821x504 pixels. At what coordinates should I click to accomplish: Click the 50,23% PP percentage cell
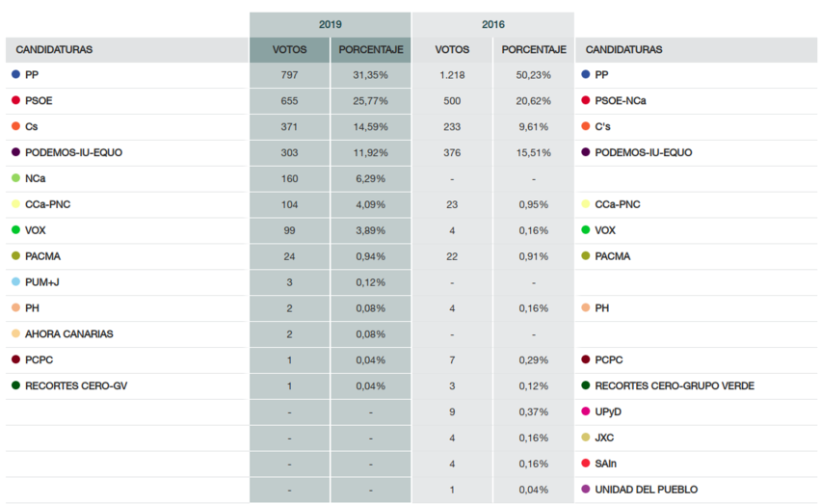(533, 74)
